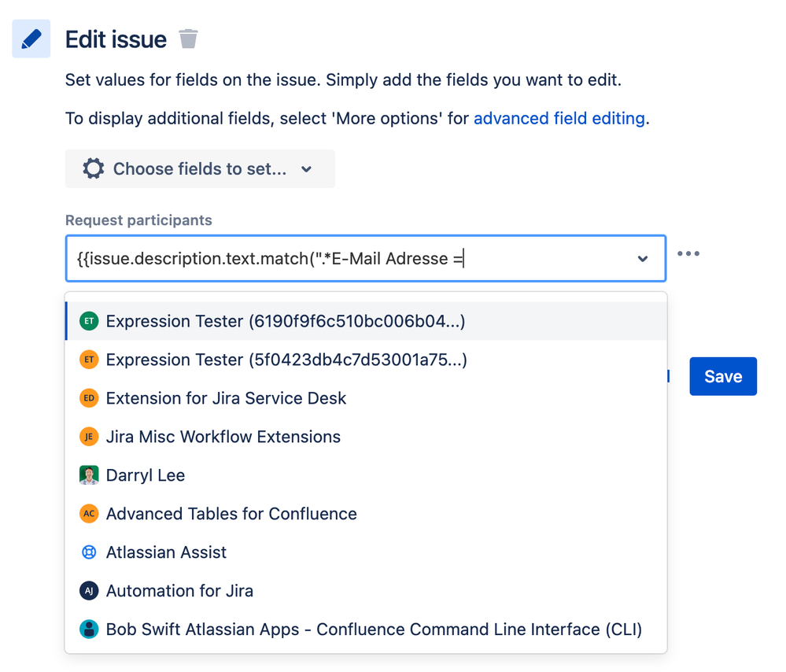Pick Automation for Jira from list
The image size is (786, 672).
[x=366, y=591]
